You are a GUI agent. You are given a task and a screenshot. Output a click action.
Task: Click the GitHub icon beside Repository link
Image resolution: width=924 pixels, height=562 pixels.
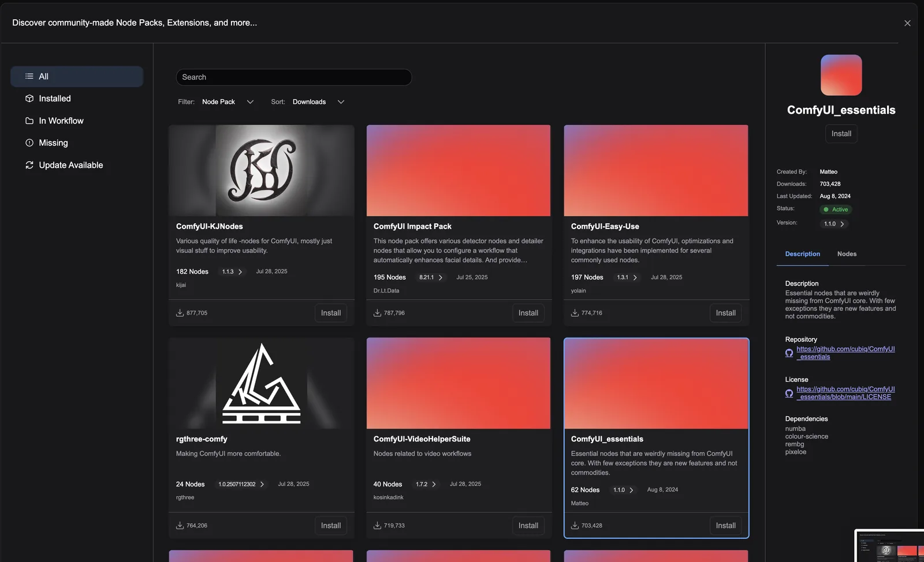click(x=789, y=353)
